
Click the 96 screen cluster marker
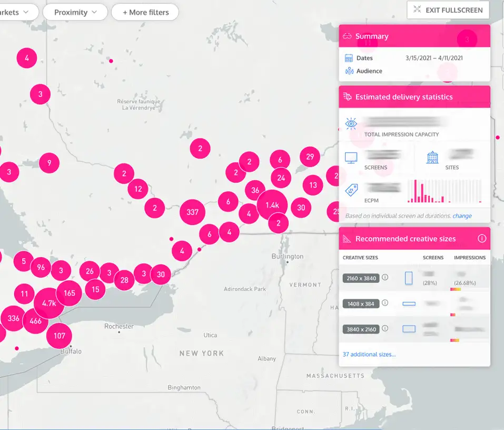click(41, 267)
